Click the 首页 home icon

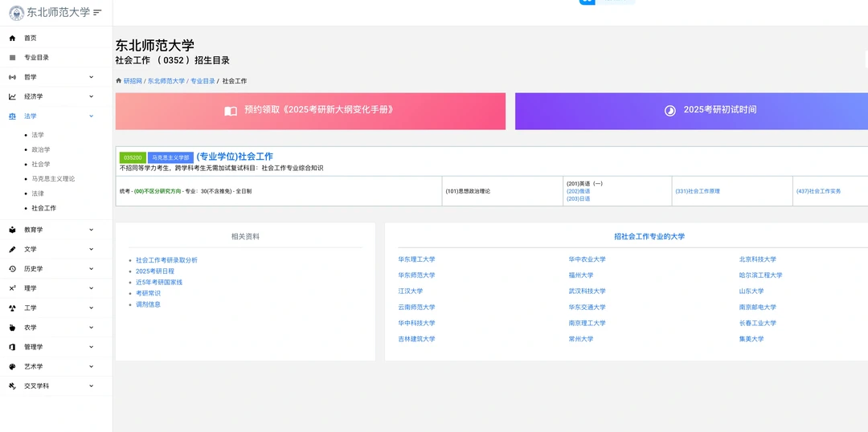point(12,39)
